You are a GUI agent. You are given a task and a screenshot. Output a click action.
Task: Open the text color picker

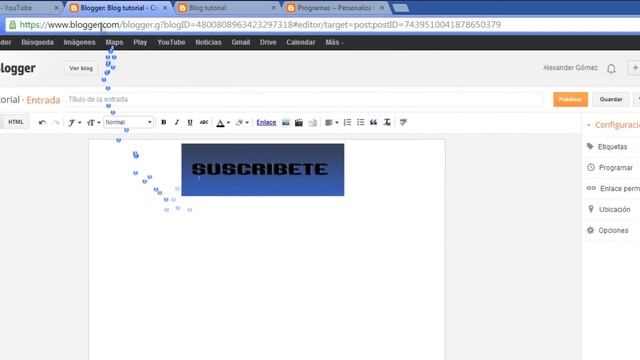223,122
